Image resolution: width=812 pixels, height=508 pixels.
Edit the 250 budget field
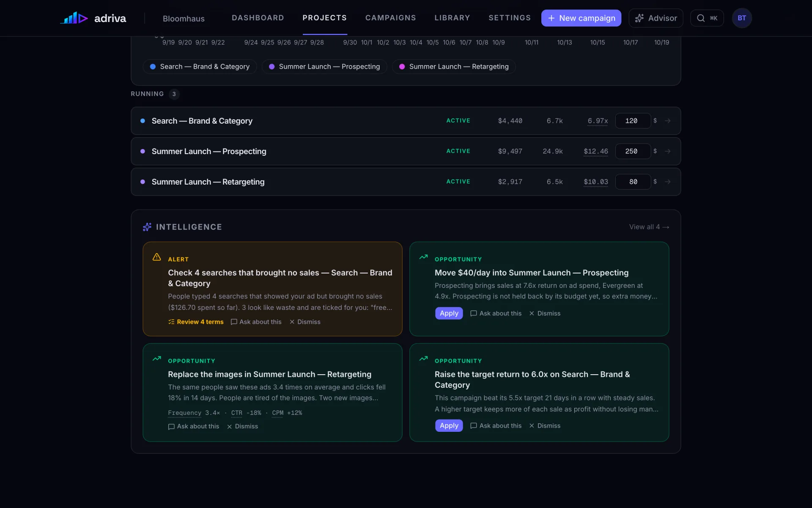coord(633,151)
